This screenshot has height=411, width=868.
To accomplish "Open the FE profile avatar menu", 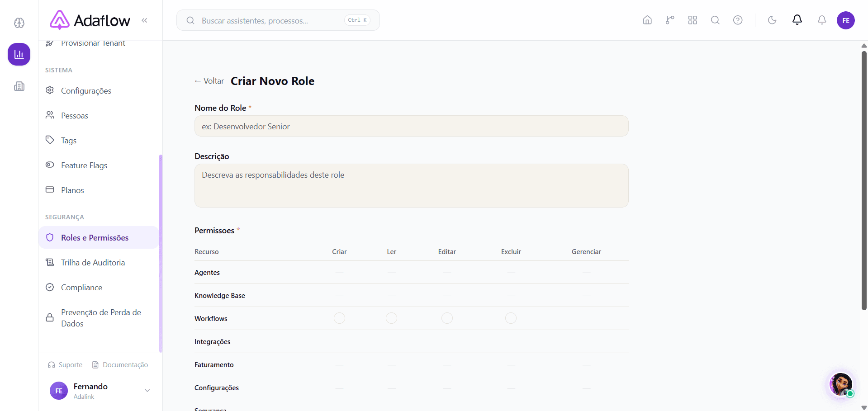I will (x=845, y=20).
